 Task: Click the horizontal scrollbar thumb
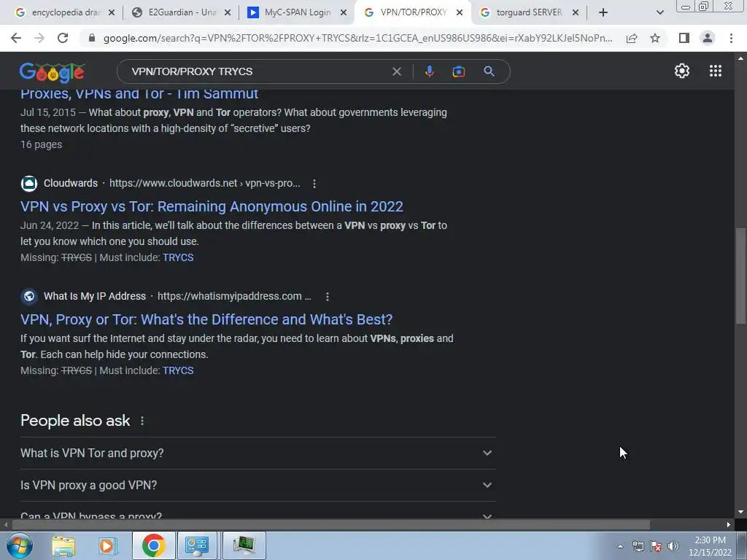point(330,525)
